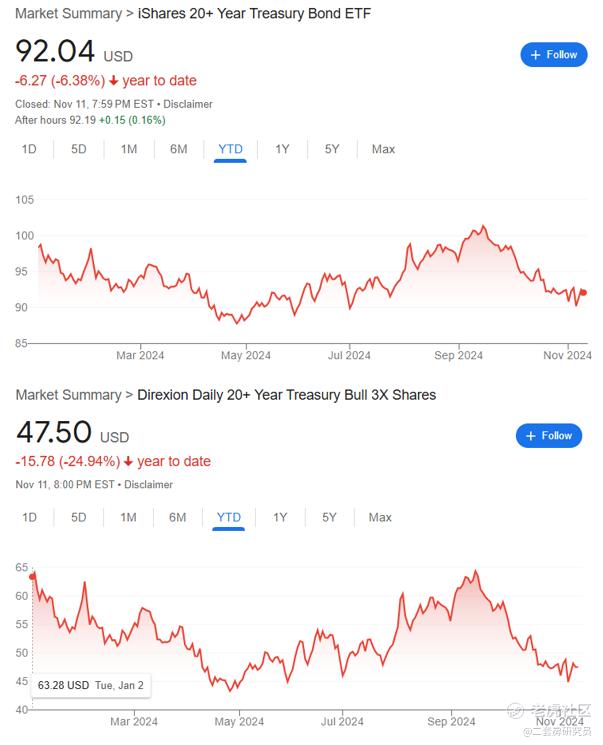This screenshot has height=745, width=603.
Task: Select the 6M tab on the iShares chart
Action: click(179, 149)
